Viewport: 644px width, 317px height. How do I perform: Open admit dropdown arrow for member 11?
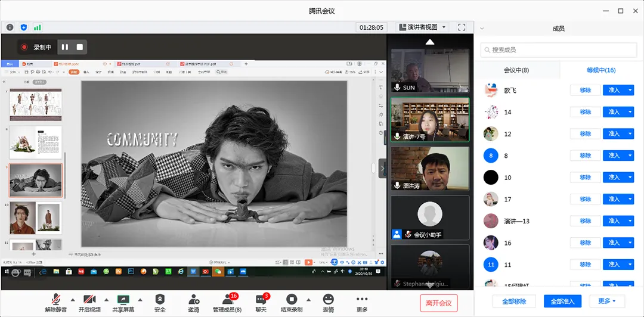[630, 265]
